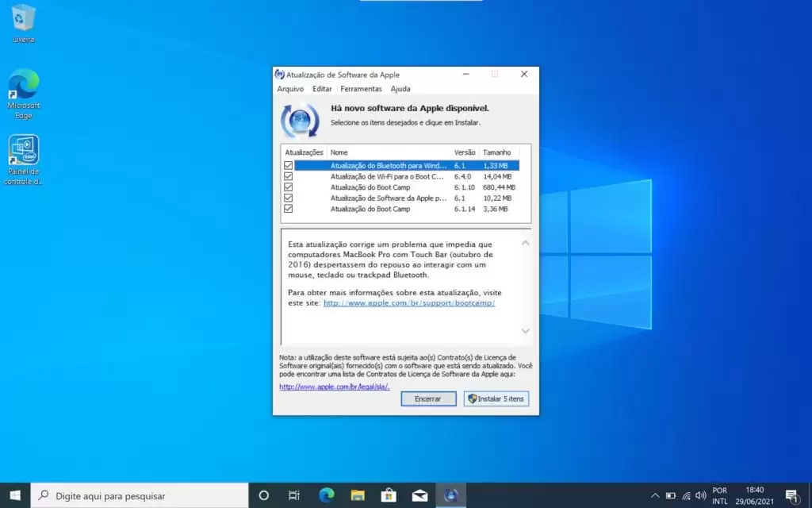Viewport: 812px width, 508px height.
Task: Open Task View on the taskbar
Action: 294,495
